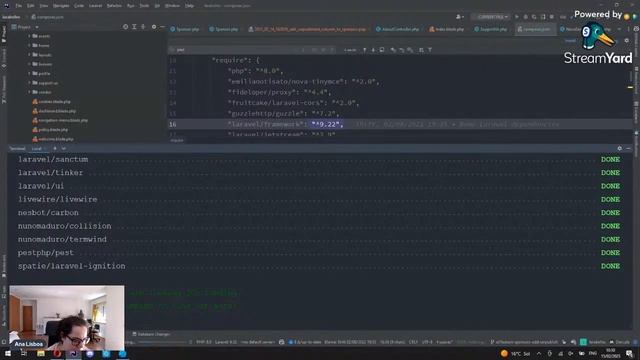Open welcome.blade.php in the tree

click(53, 139)
